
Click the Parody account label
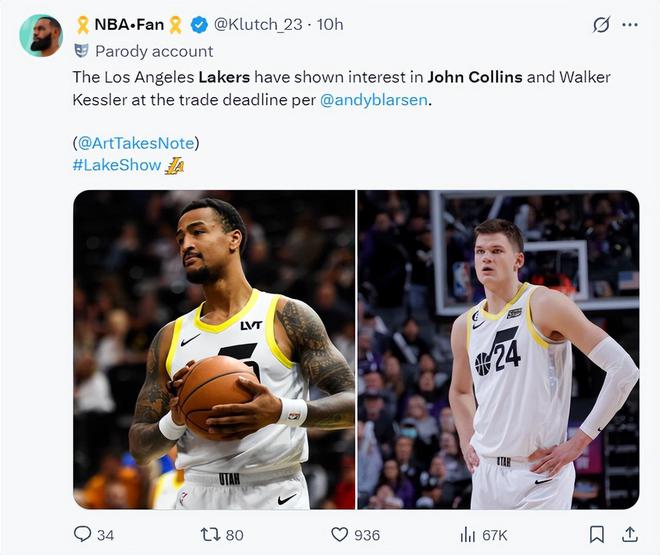point(154,51)
